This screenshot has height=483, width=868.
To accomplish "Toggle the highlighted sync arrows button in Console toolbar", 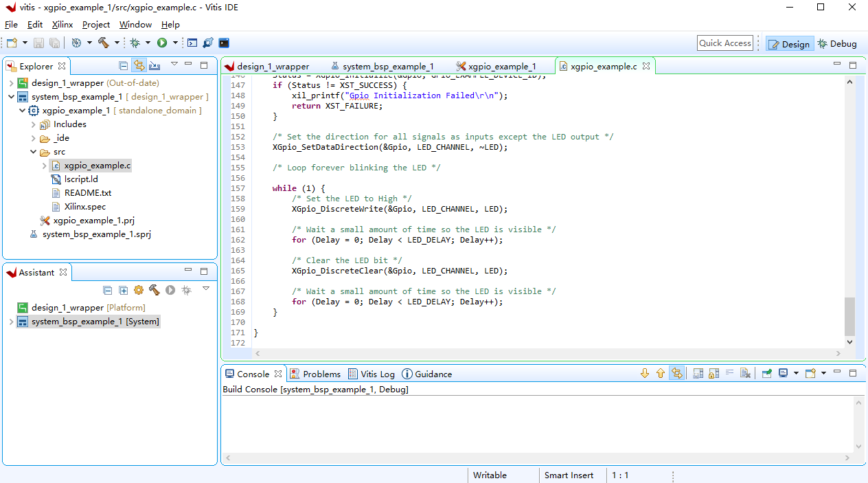I will [676, 374].
